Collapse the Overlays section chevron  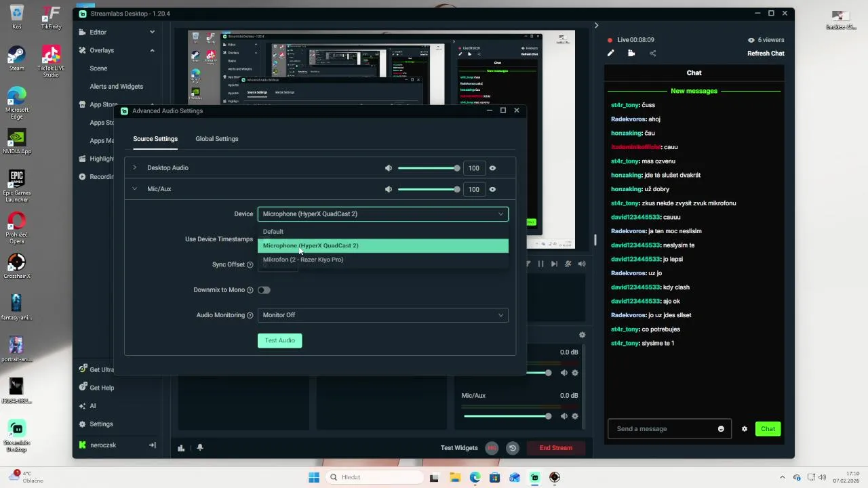click(x=152, y=50)
